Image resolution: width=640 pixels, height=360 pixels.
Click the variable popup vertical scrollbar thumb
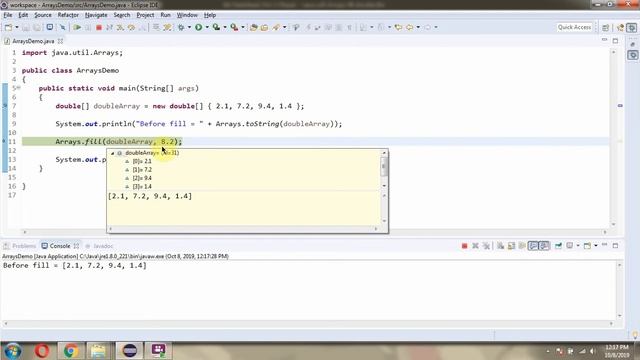point(384,167)
